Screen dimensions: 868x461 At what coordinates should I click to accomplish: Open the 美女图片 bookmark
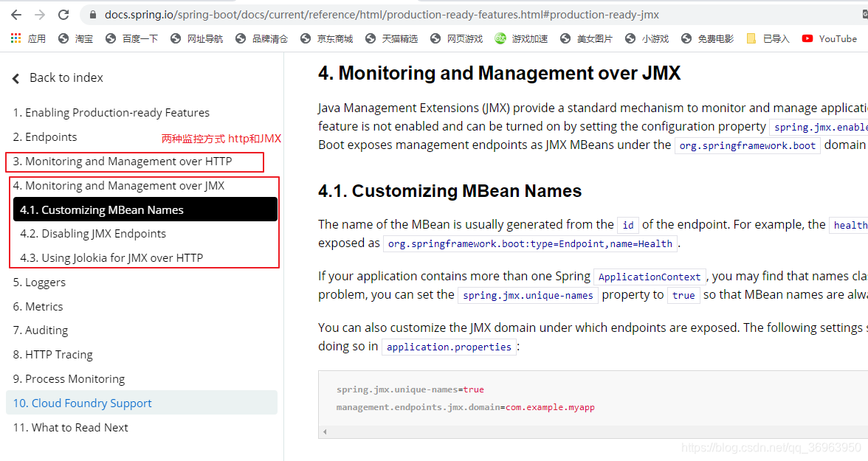(586, 39)
